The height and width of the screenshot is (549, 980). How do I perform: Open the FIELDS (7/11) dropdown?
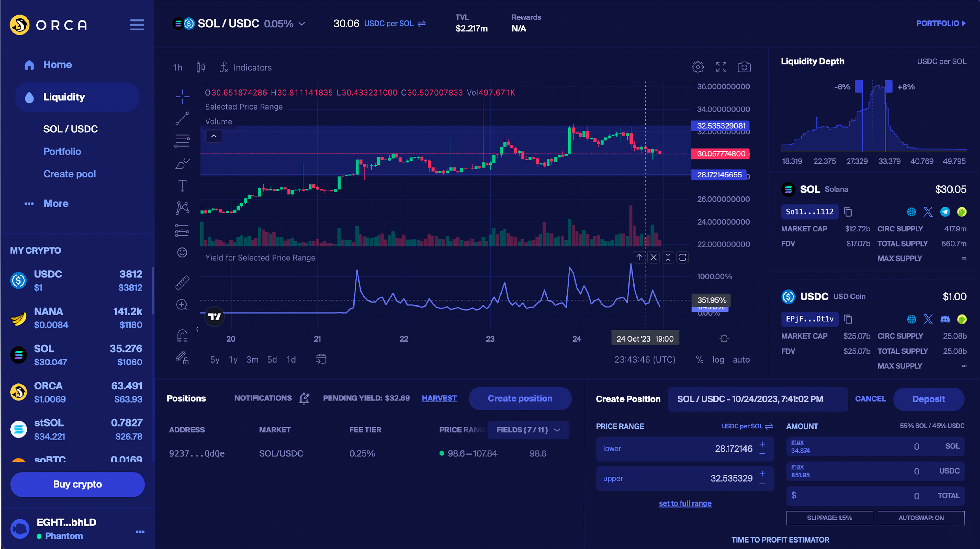click(x=528, y=430)
